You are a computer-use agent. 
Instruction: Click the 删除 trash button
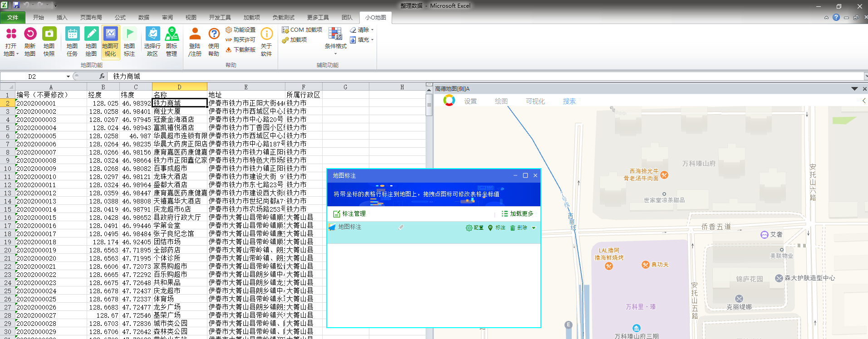[519, 228]
